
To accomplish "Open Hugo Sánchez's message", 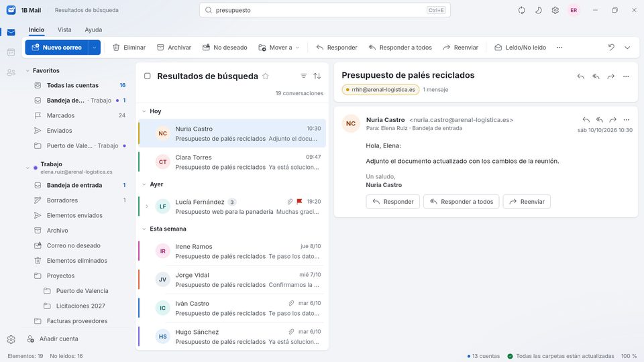I will 232,337.
